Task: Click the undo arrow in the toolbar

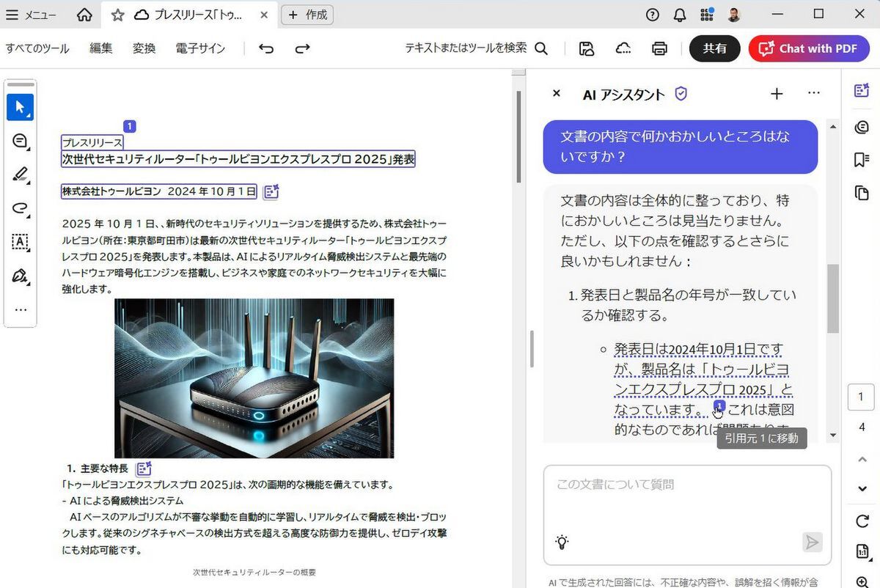Action: 265,48
